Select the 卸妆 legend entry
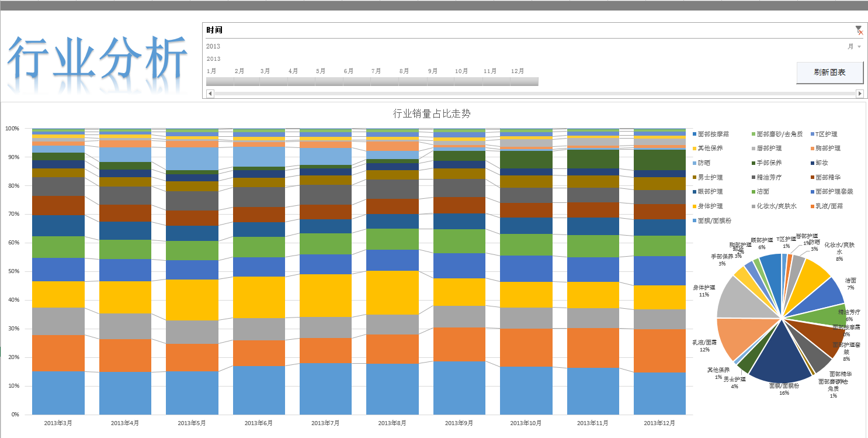868x438 pixels. pos(819,163)
